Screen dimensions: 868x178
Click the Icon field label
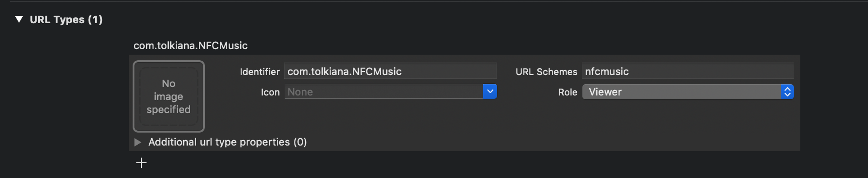click(270, 92)
